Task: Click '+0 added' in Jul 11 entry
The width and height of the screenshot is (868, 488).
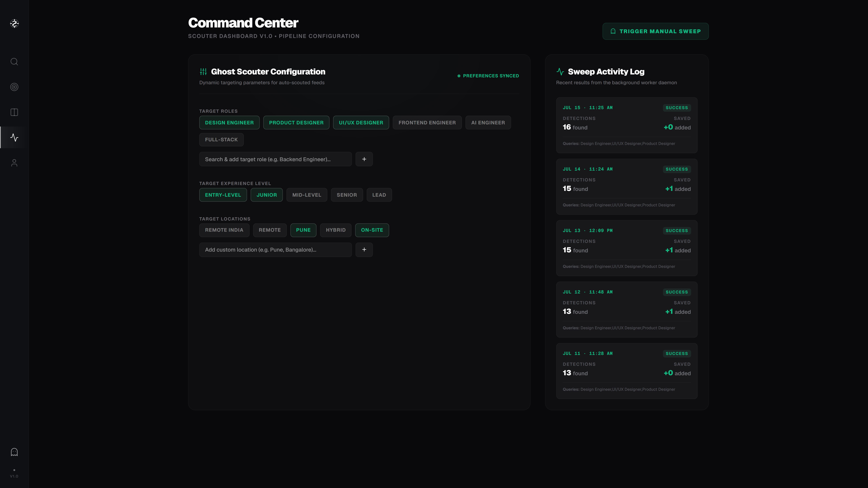Action: (677, 373)
